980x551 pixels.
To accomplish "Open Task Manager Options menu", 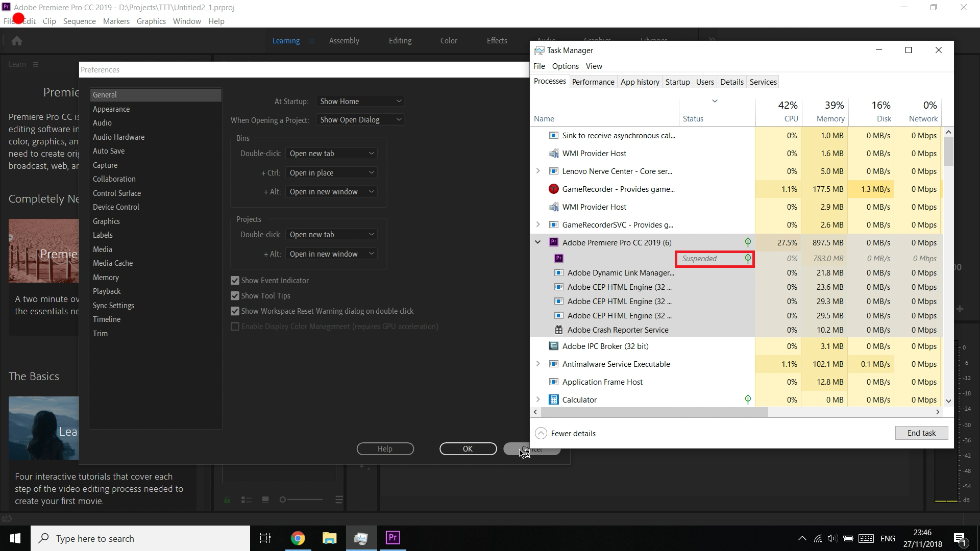I will [x=565, y=66].
